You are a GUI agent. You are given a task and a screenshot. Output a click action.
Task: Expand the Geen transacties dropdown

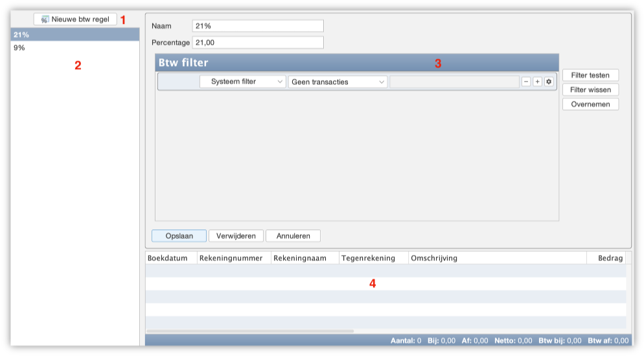coord(338,82)
